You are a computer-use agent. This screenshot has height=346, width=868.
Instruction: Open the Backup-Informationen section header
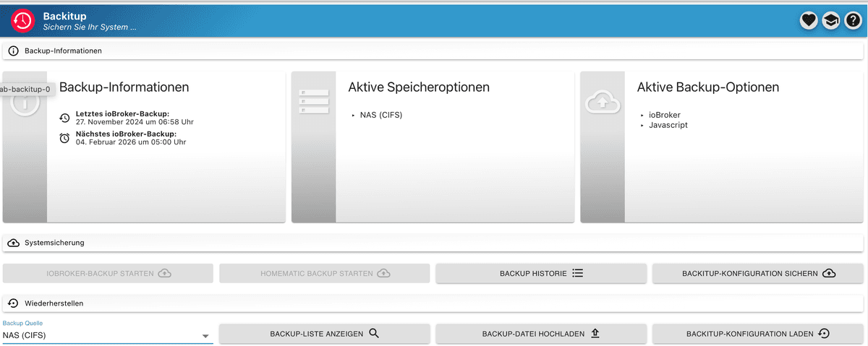[x=433, y=51]
